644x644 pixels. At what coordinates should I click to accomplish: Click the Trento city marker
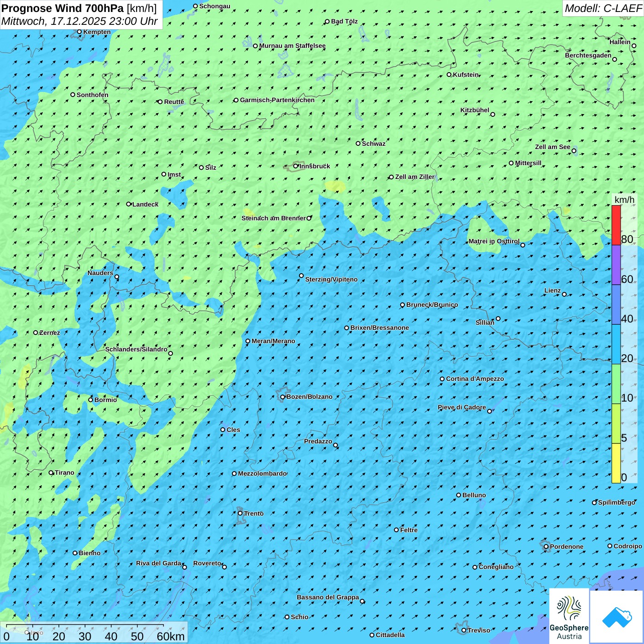(x=240, y=513)
